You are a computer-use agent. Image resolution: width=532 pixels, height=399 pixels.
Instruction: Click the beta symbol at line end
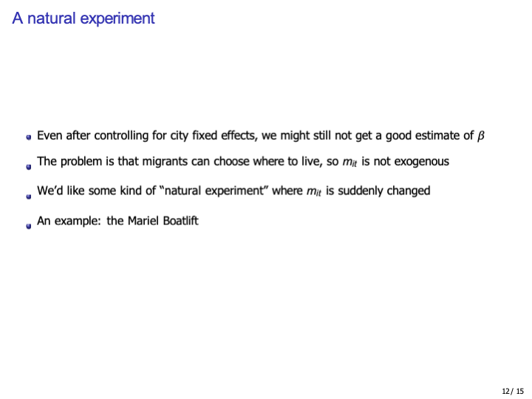pos(480,136)
